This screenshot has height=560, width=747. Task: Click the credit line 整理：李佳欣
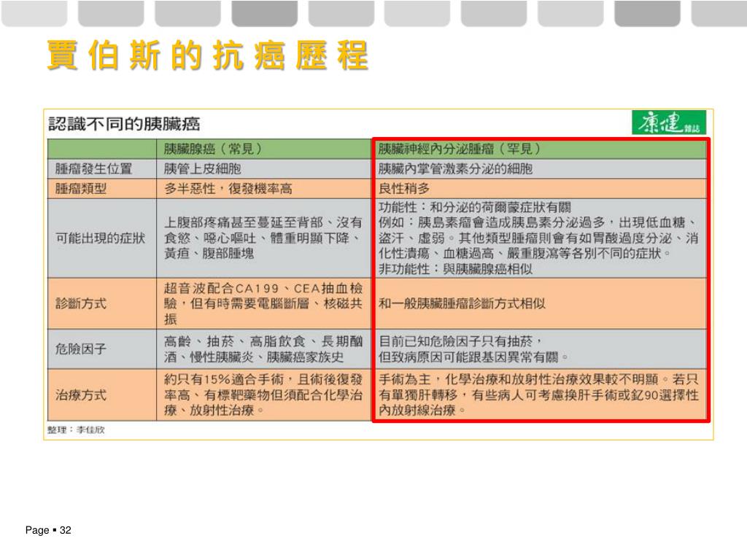click(76, 430)
